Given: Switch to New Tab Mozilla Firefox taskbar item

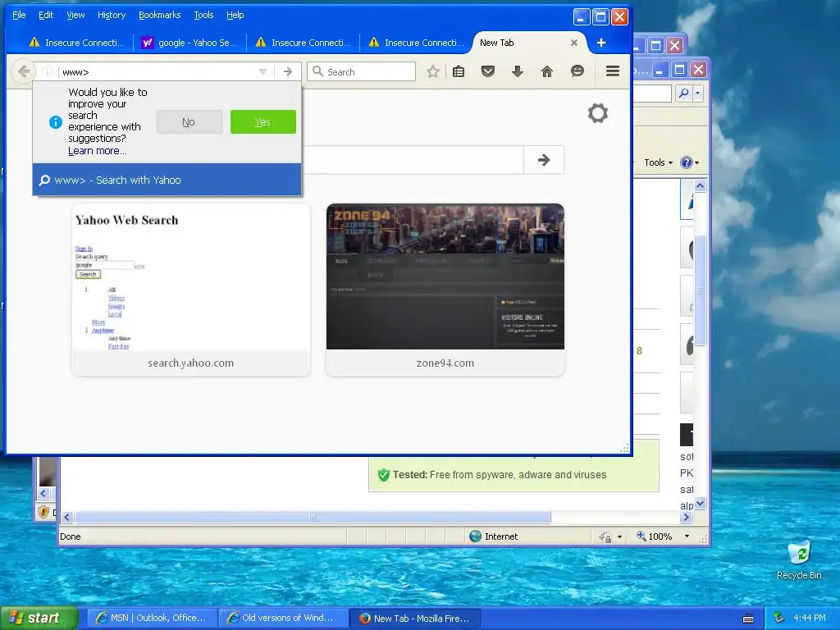Looking at the screenshot, I should point(415,618).
